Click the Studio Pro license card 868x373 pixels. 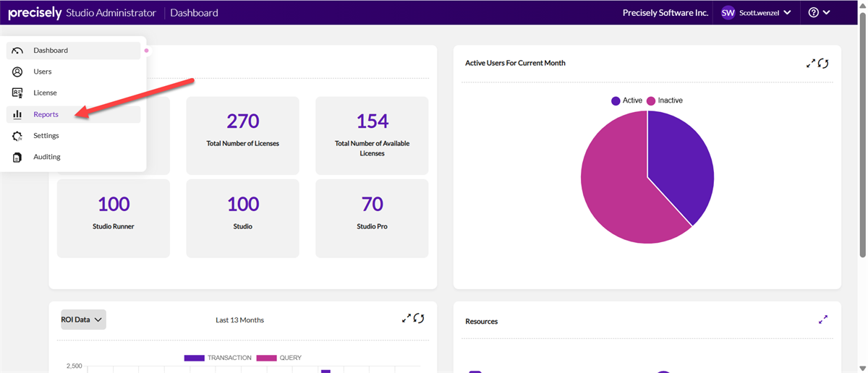click(x=372, y=218)
